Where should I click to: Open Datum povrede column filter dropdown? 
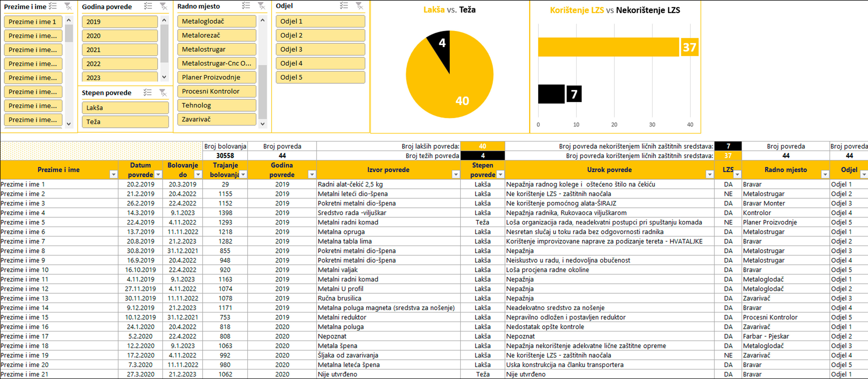pyautogui.click(x=158, y=174)
